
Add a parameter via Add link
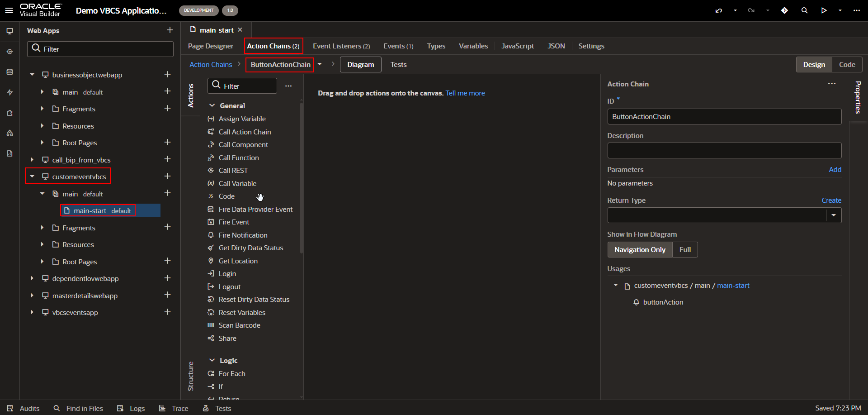click(x=835, y=170)
